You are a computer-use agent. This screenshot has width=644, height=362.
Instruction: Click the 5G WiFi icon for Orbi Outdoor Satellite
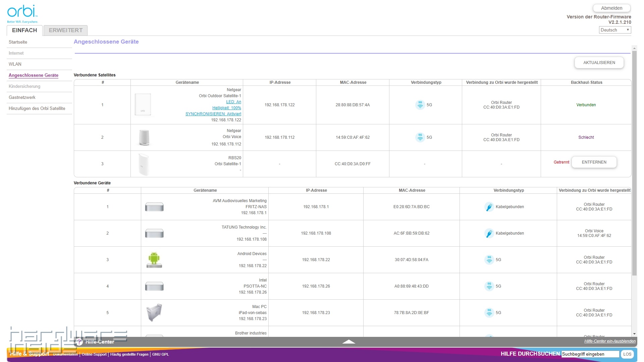(420, 105)
